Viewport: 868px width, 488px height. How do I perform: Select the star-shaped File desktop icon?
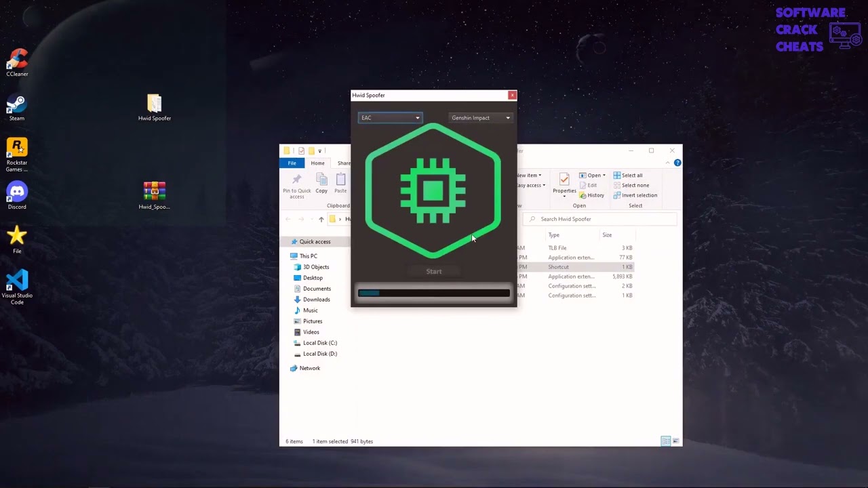(x=17, y=240)
